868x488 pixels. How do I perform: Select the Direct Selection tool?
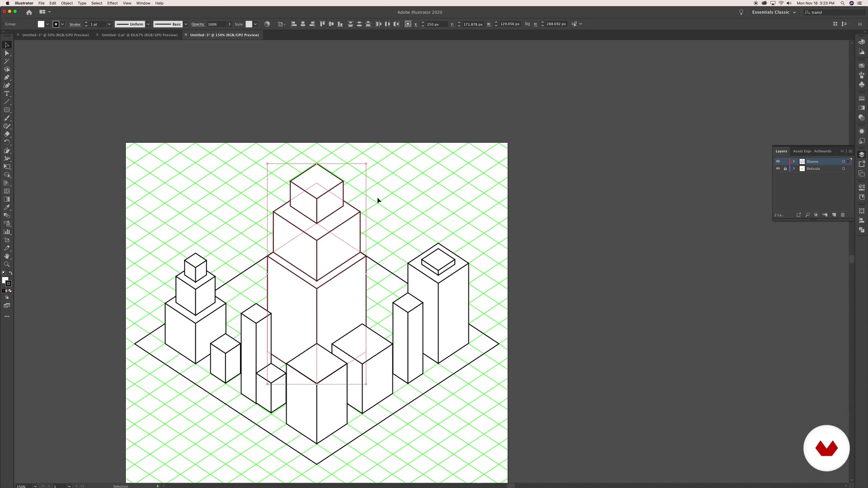(7, 53)
